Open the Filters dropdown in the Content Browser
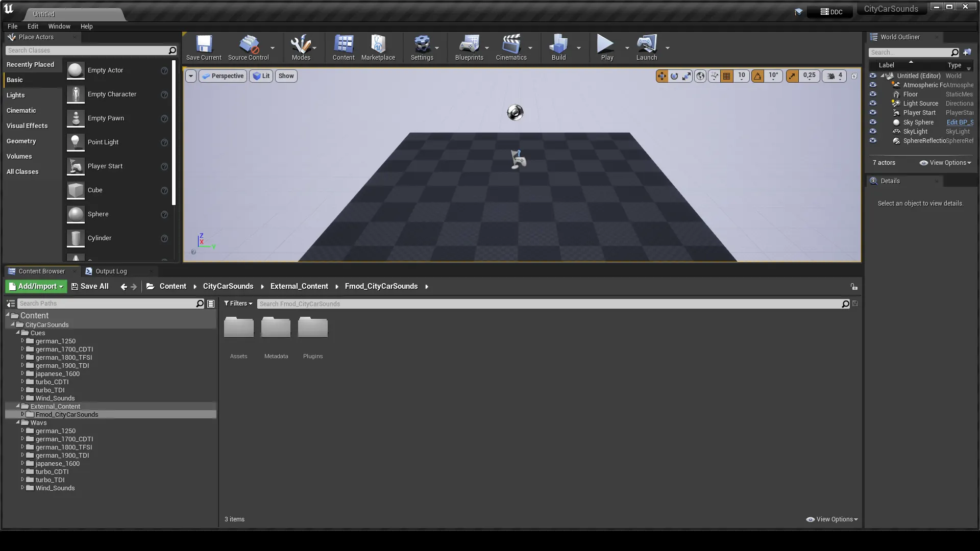 click(x=238, y=304)
